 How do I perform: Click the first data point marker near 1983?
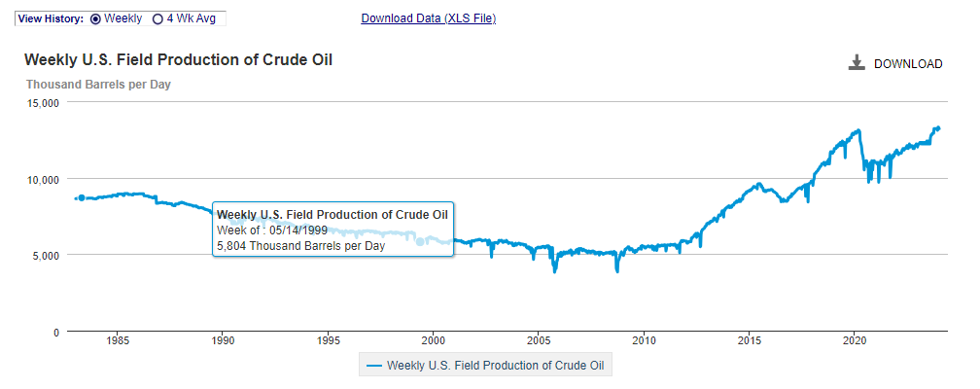[x=82, y=197]
